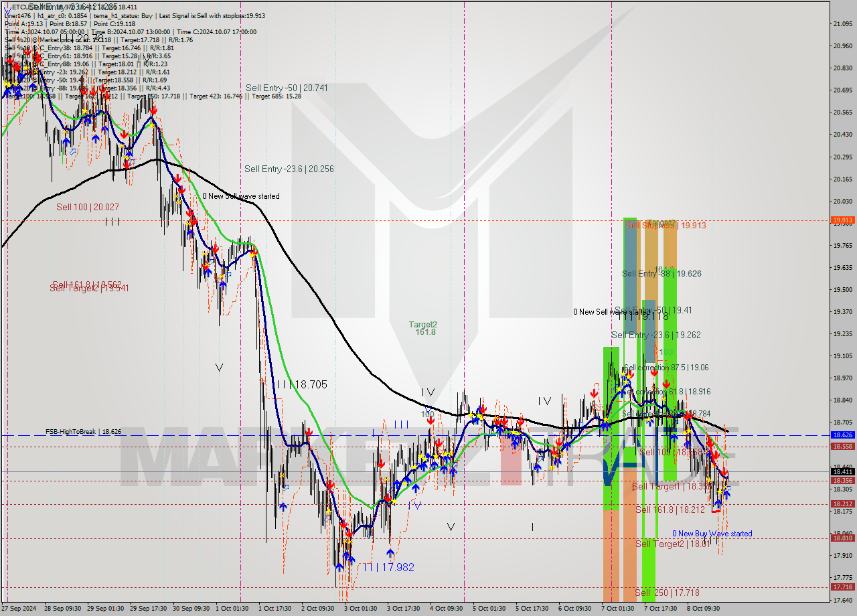Click the blue 'I I I 17.982' wave label
Screen dimensions: 857x616
pyautogui.click(x=388, y=567)
